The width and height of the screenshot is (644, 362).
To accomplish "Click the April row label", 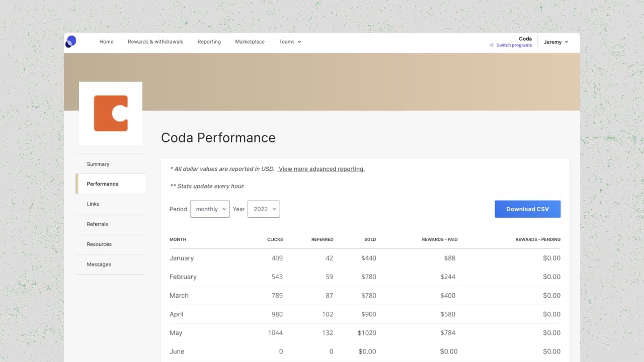I will point(177,314).
